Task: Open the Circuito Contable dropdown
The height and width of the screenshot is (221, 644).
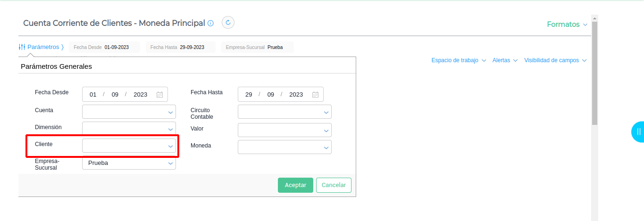Action: pos(284,112)
